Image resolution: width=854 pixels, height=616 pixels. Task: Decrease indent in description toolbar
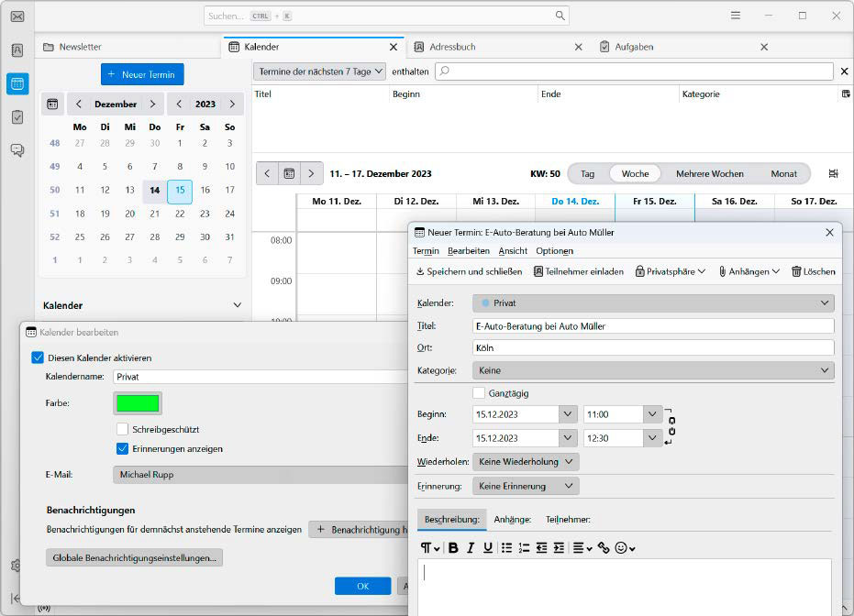coord(541,548)
